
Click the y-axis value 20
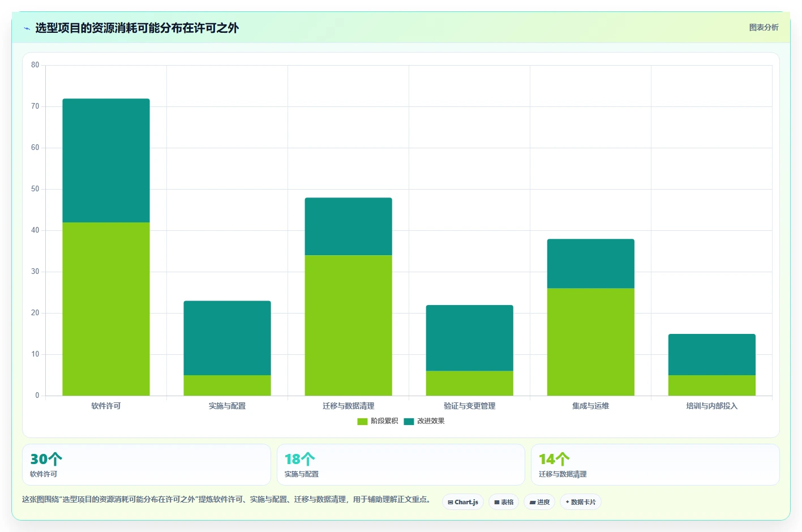[x=35, y=313]
